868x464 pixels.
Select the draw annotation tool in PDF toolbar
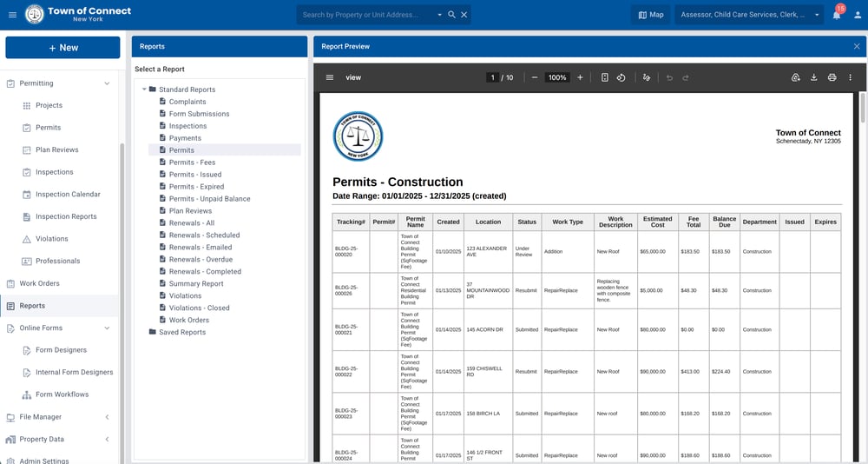pyautogui.click(x=647, y=77)
